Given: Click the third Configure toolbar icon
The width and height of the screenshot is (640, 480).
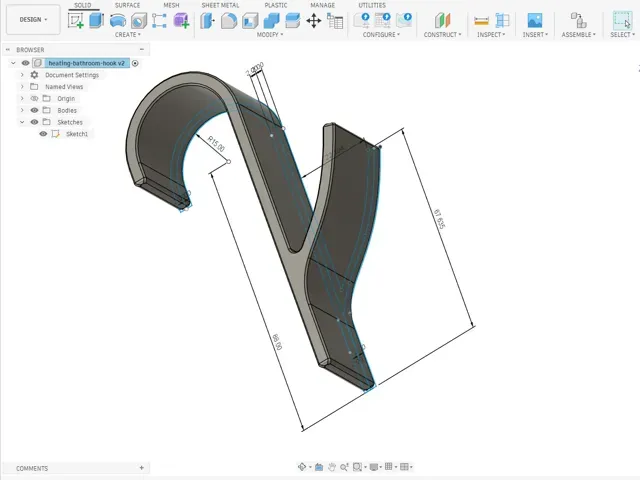Looking at the screenshot, I should coord(404,20).
